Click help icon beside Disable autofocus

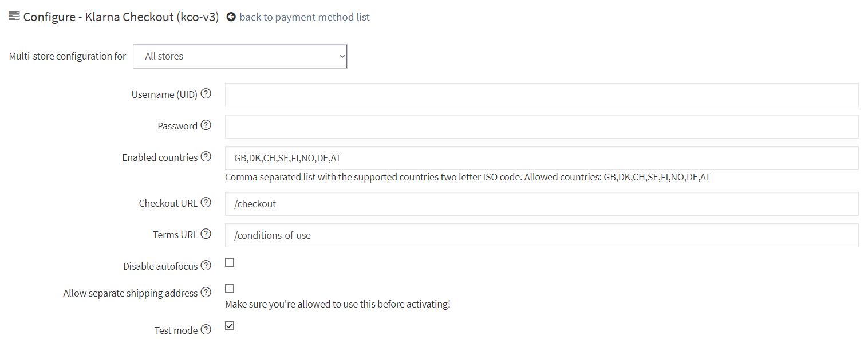pyautogui.click(x=206, y=266)
